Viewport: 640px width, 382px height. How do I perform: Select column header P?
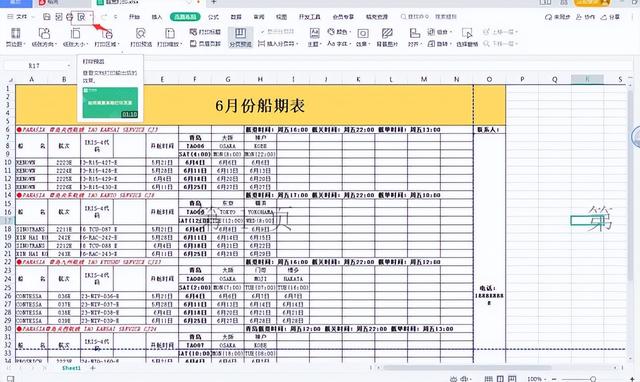coord(522,79)
